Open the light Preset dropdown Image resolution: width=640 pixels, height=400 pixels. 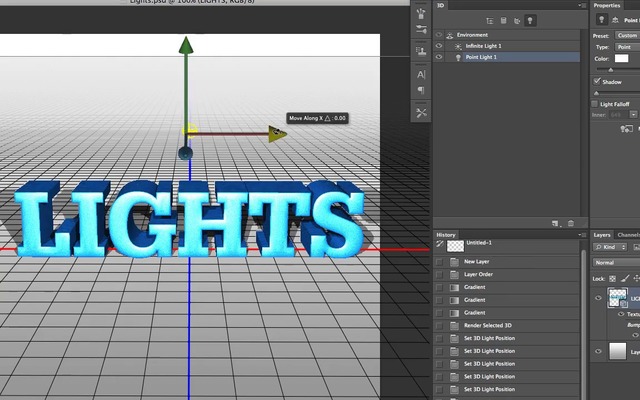[x=627, y=35]
